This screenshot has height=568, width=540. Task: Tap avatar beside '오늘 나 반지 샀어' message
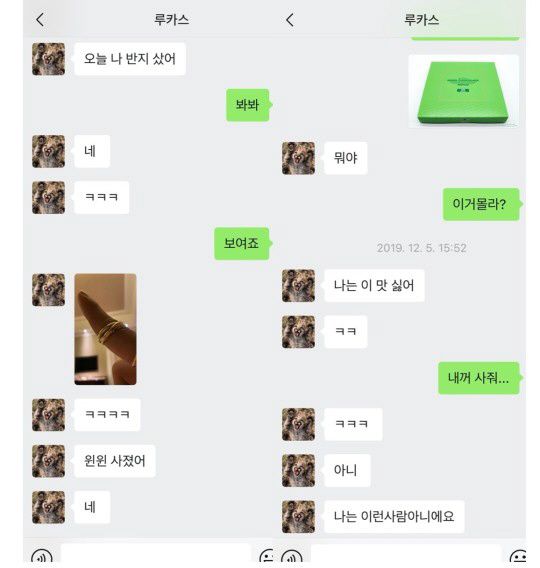tap(49, 59)
